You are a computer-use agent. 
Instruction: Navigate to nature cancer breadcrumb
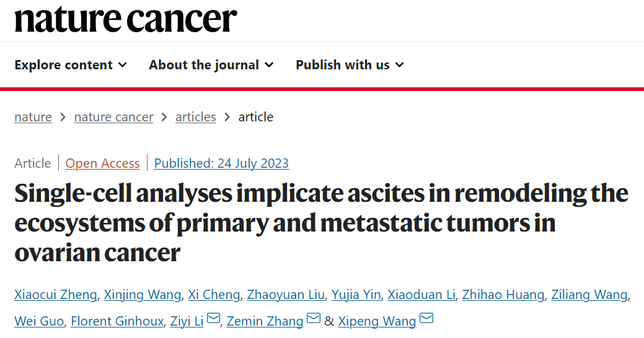113,117
